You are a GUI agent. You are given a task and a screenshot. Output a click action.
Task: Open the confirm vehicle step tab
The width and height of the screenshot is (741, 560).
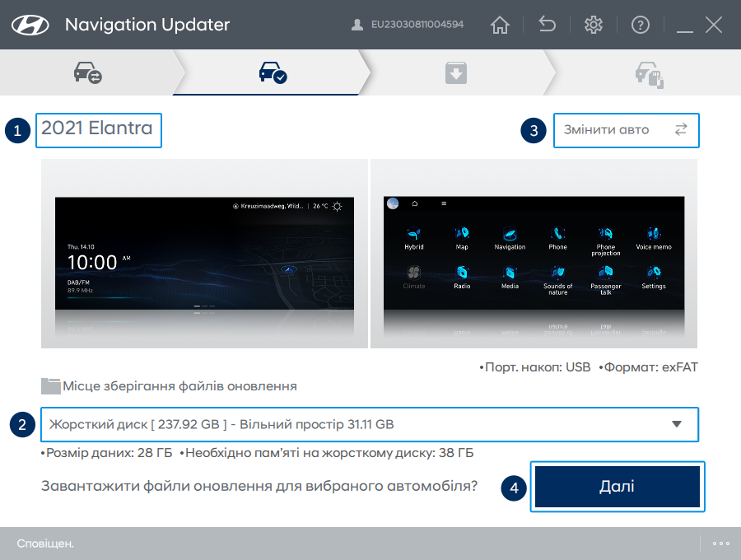(x=273, y=72)
